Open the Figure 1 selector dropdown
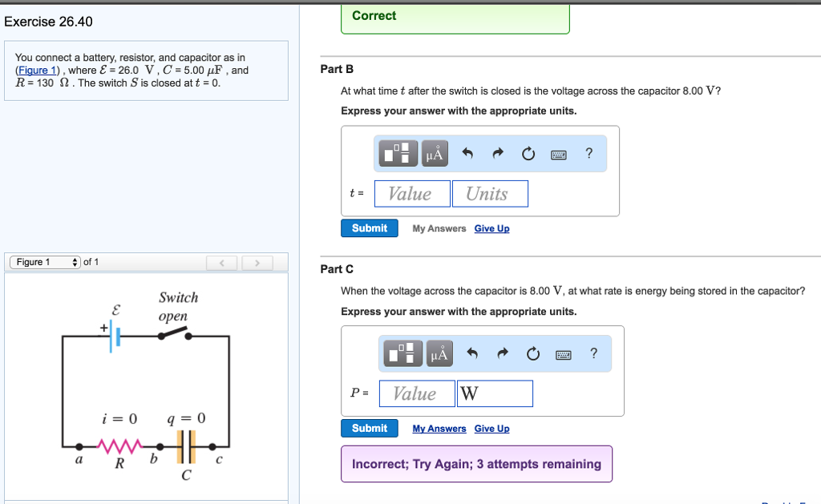Image resolution: width=821 pixels, height=504 pixels. 44,262
